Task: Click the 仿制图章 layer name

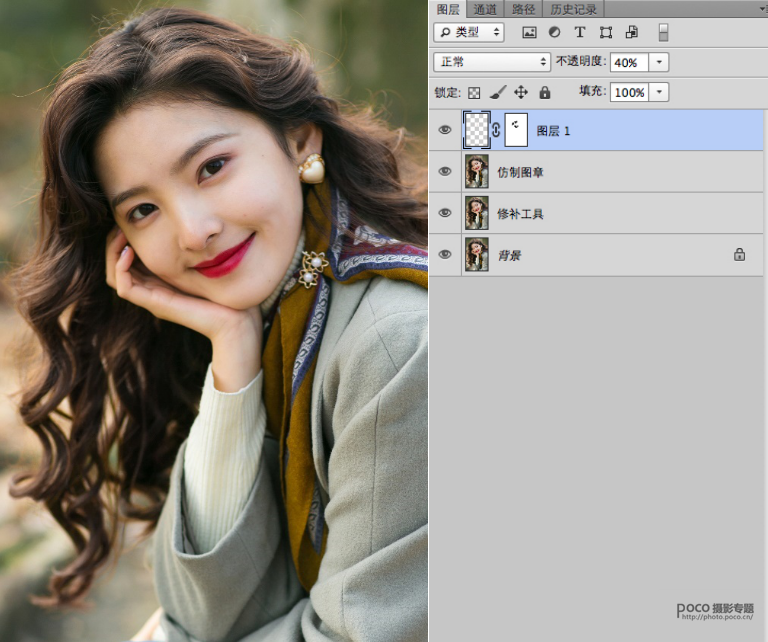Action: (x=520, y=172)
